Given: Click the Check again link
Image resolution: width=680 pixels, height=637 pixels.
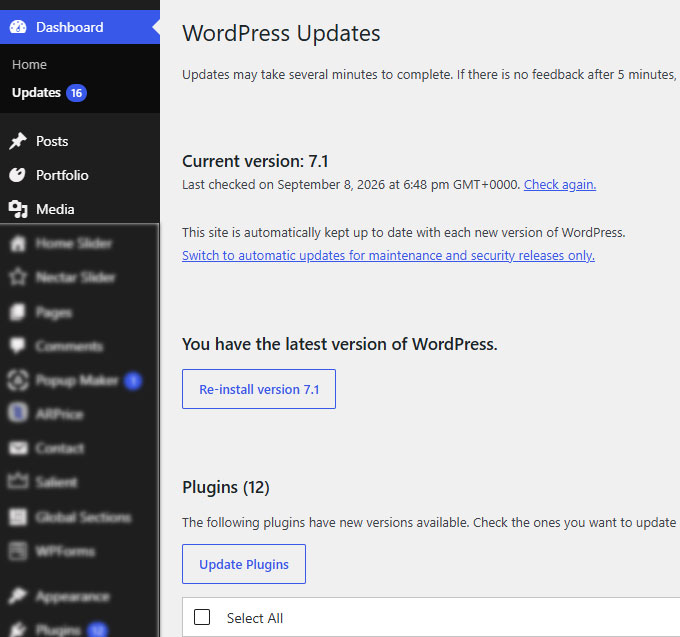Looking at the screenshot, I should [x=559, y=185].
